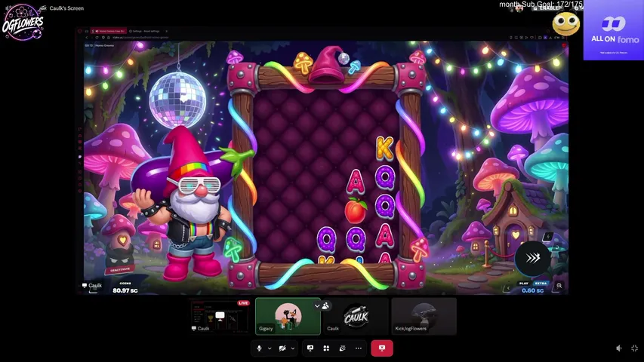The image size is (644, 362).
Task: Select the PLAY bet tab
Action: 524,284
